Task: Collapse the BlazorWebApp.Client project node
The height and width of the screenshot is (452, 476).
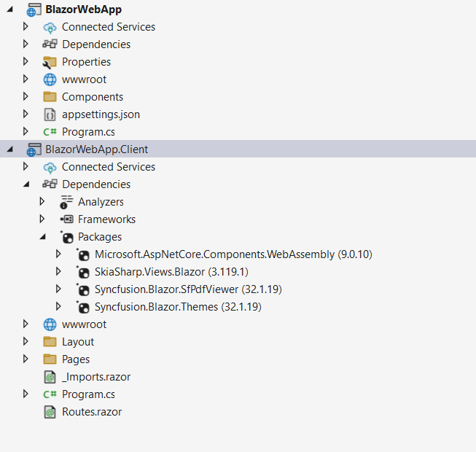Action: point(9,149)
